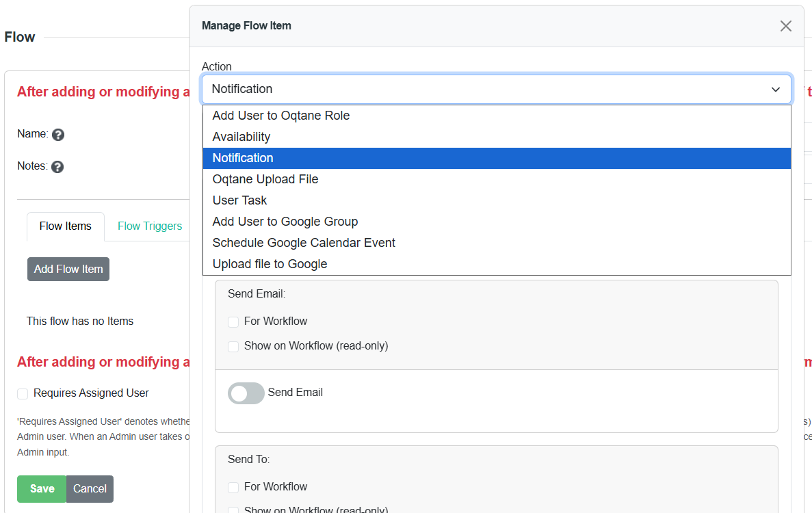Pick Upload file to Google option
The image size is (812, 513).
point(497,264)
